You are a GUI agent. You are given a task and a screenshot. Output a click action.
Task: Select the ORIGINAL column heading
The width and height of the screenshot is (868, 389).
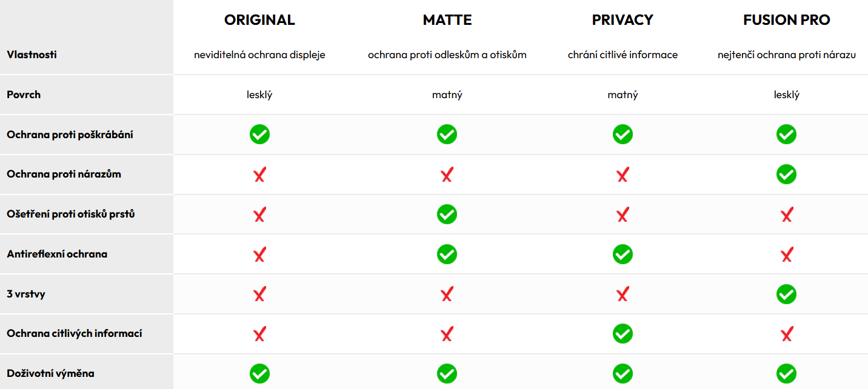tap(259, 20)
